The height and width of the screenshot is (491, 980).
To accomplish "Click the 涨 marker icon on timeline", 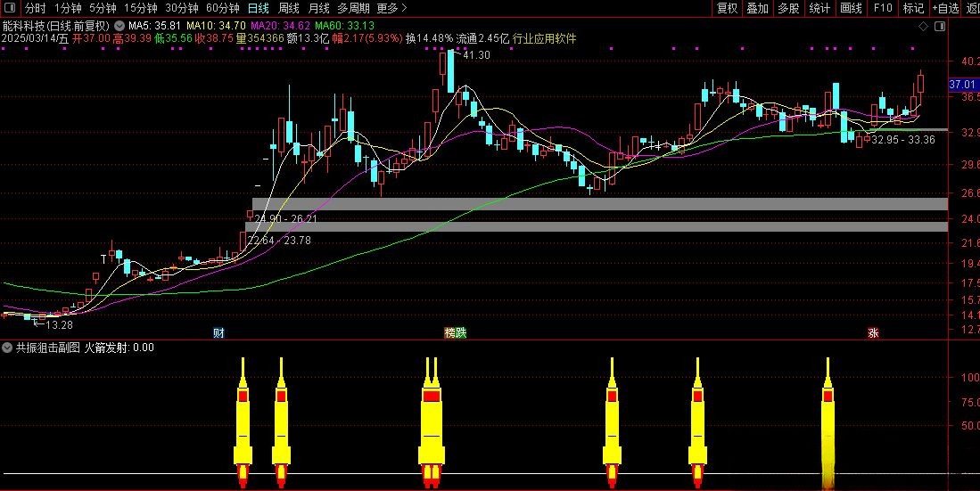I will (x=873, y=332).
